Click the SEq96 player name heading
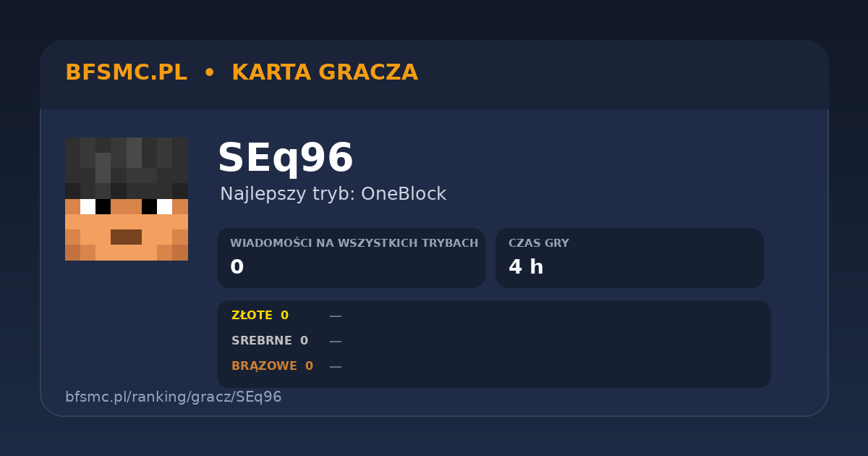The width and height of the screenshot is (868, 456). pos(285,159)
